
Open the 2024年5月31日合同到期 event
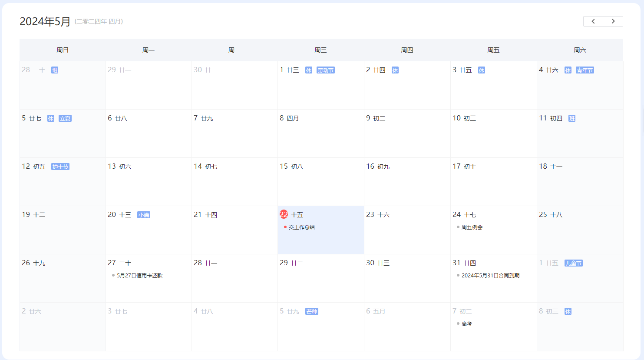tap(490, 276)
